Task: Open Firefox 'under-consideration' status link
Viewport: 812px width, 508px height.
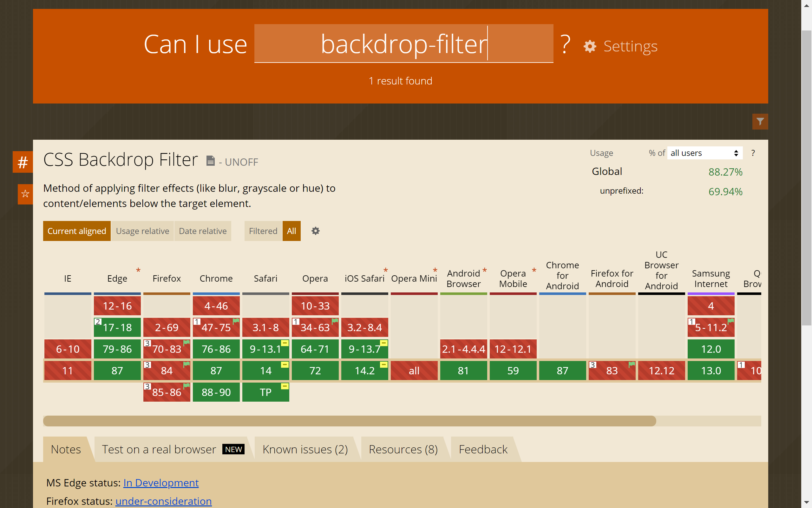Action: pyautogui.click(x=163, y=501)
